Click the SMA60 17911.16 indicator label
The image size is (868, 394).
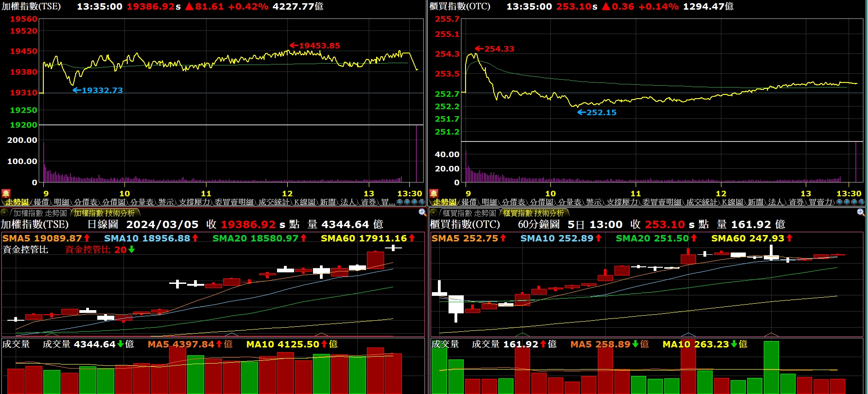[x=364, y=238]
